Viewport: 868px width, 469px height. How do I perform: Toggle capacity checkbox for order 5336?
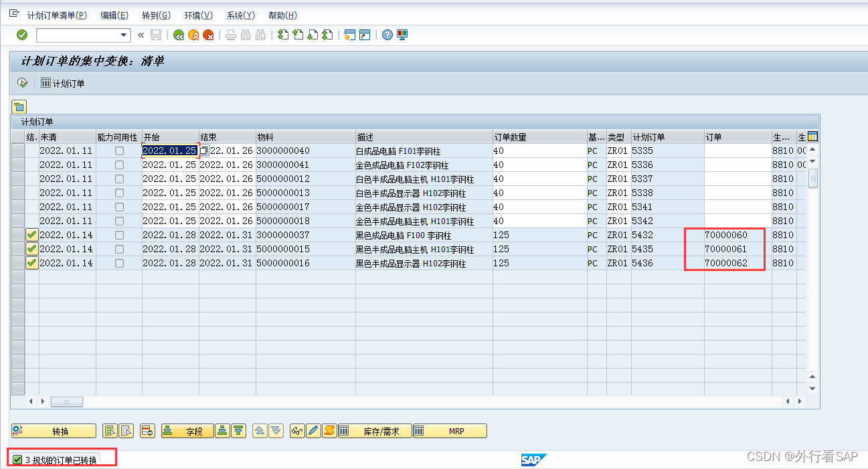tap(119, 165)
